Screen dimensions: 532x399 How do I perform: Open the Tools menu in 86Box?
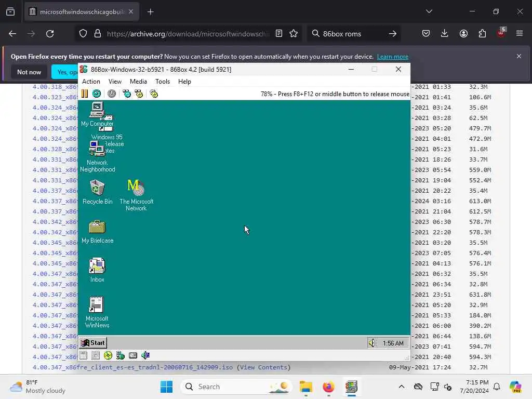coord(163,82)
